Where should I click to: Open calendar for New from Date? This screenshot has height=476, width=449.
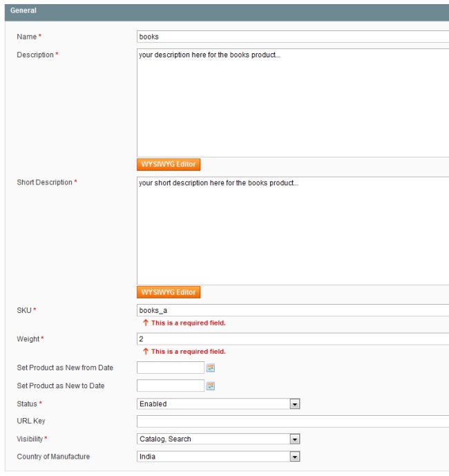(x=211, y=368)
